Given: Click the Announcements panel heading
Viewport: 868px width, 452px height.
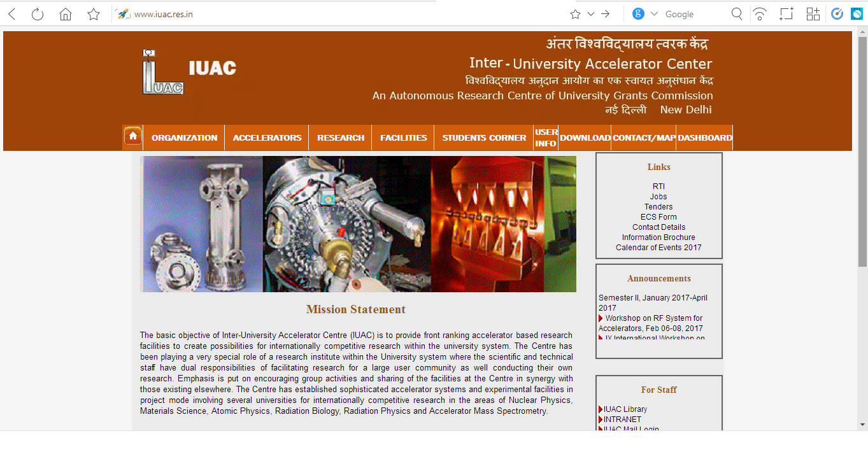Looking at the screenshot, I should coord(658,278).
